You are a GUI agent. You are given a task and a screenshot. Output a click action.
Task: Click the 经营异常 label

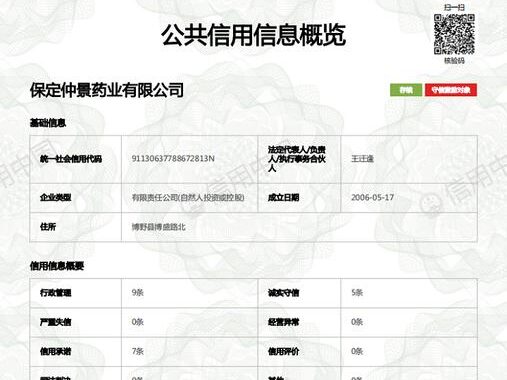click(283, 322)
